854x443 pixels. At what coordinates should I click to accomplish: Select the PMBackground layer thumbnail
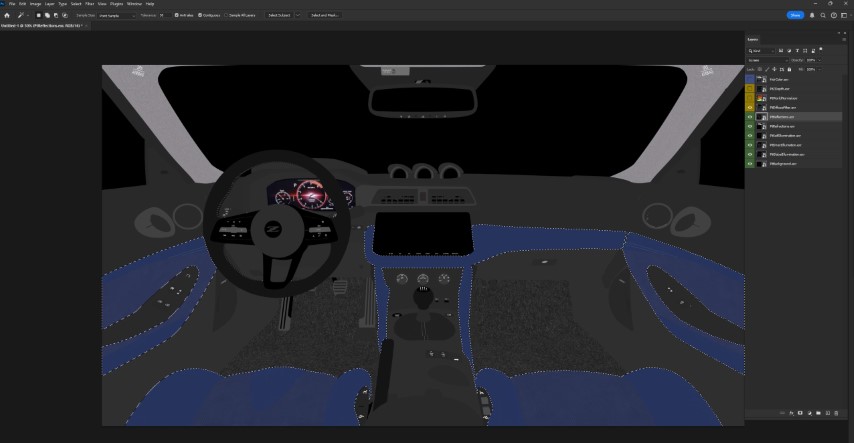pyautogui.click(x=762, y=164)
